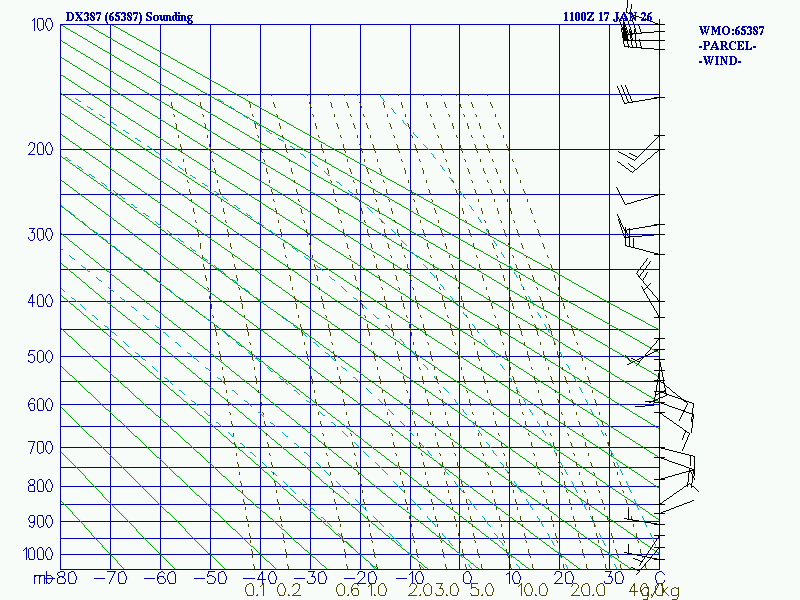Click the 'C' temperature unit label

pos(660,578)
